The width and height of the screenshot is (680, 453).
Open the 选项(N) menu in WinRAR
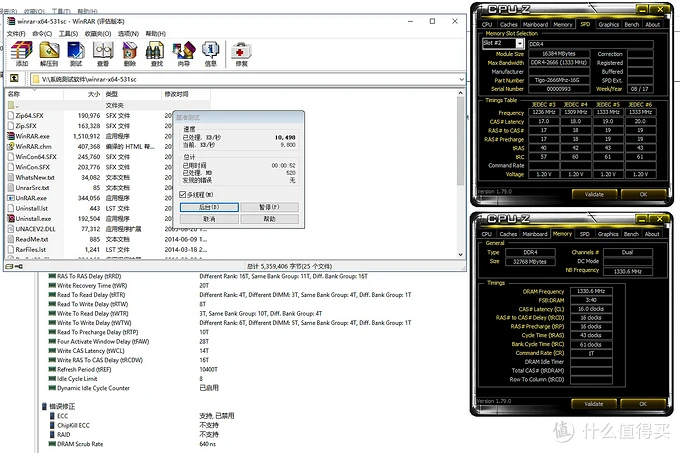128,34
